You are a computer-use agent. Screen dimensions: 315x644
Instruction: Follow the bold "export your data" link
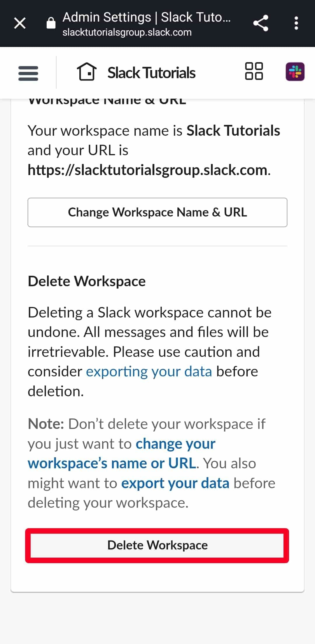[x=175, y=483]
